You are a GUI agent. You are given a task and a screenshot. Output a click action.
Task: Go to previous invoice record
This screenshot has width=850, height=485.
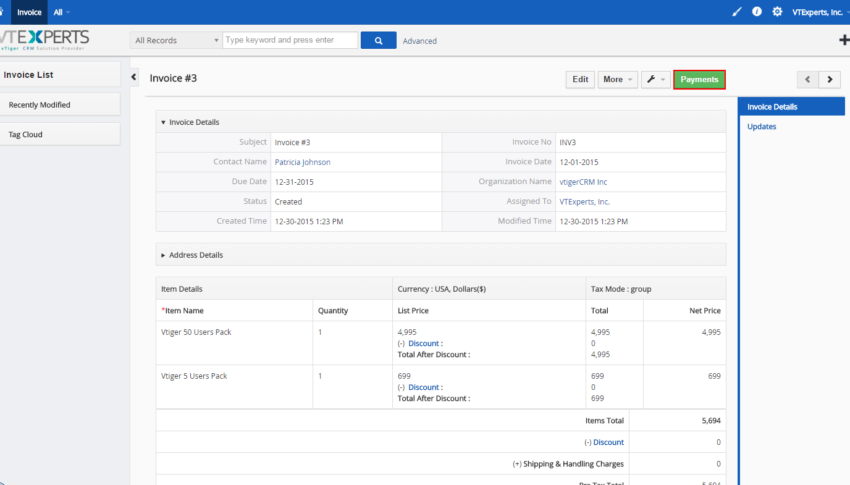click(x=808, y=79)
